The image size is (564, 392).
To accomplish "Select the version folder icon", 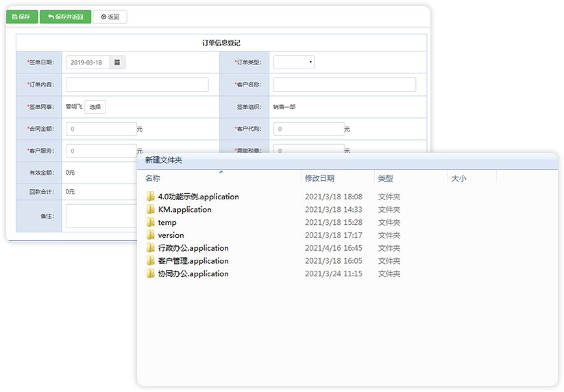I will pyautogui.click(x=150, y=235).
